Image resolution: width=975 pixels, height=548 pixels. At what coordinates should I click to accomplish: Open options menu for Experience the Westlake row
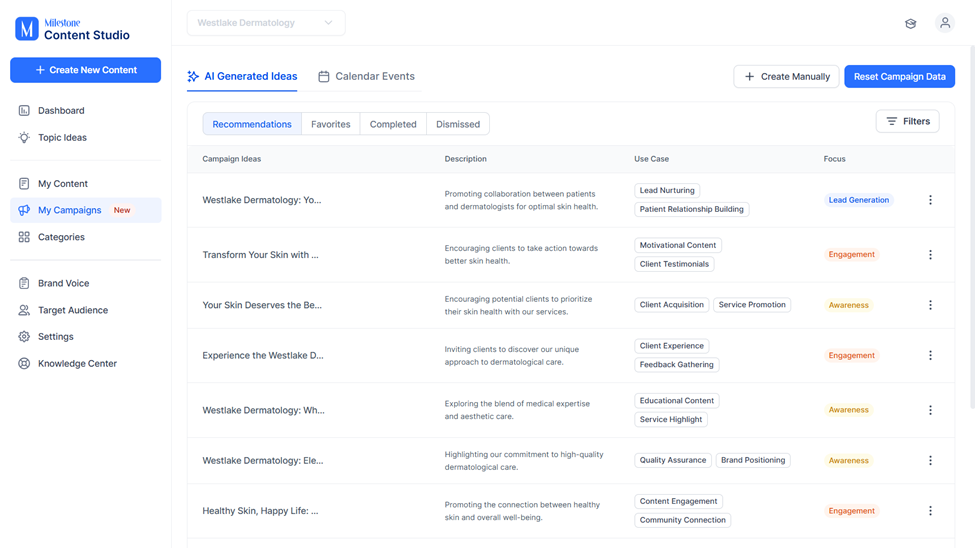click(930, 355)
